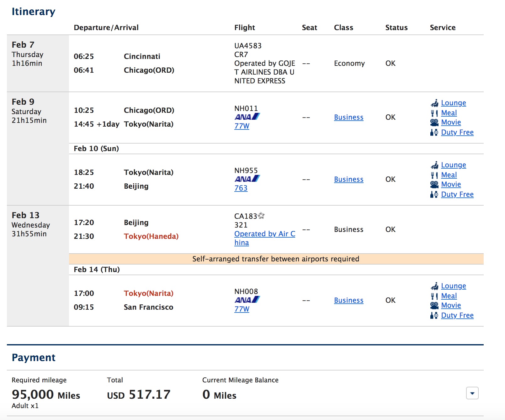Expand the payment details dropdown arrow
Viewport: 505px width, 420px height.
(x=472, y=393)
